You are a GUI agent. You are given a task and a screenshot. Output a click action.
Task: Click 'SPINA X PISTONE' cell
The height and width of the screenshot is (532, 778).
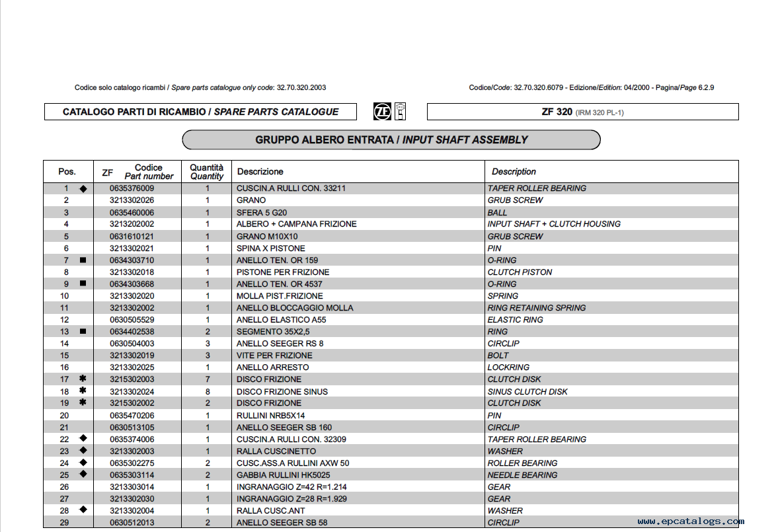pos(270,248)
